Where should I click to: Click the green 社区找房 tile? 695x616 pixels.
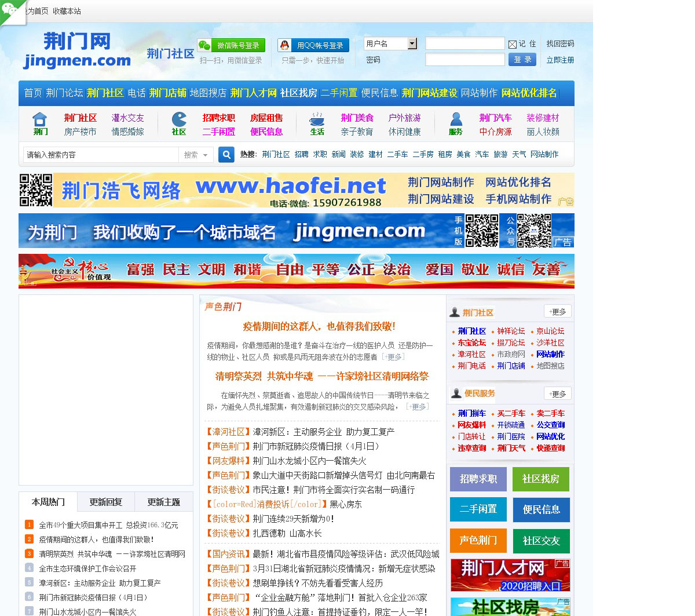coord(540,479)
